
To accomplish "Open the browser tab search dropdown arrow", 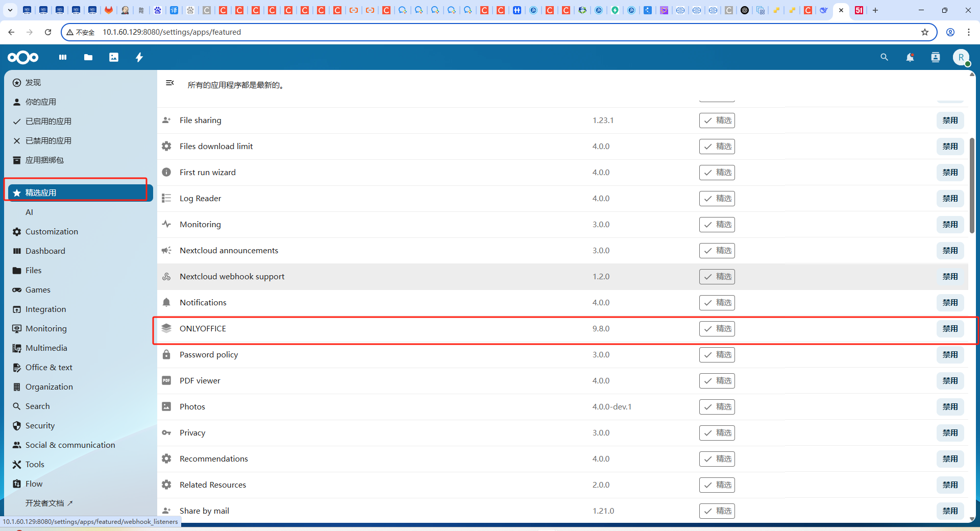I will 10,10.
